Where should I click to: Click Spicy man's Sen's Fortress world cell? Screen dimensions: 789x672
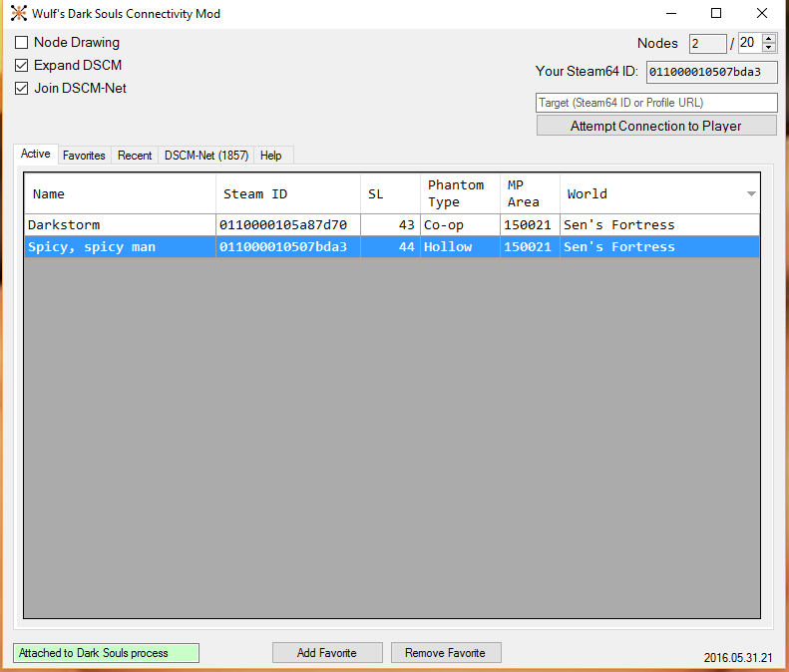point(659,247)
